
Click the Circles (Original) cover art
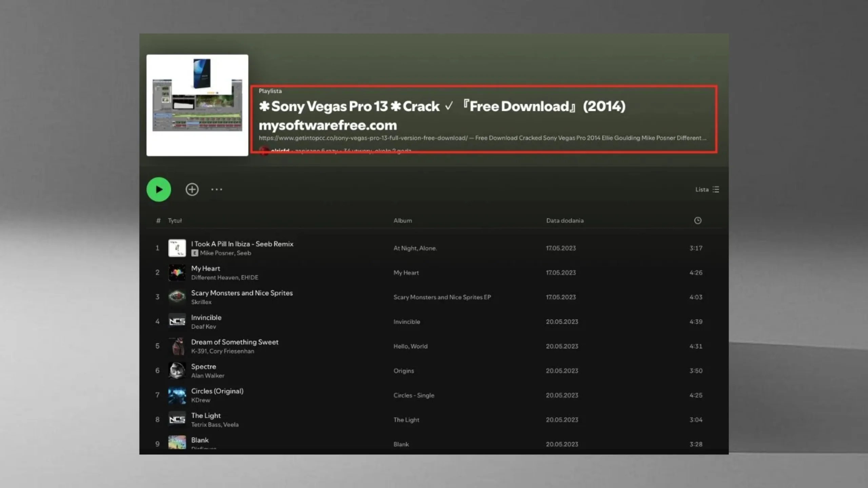[177, 395]
